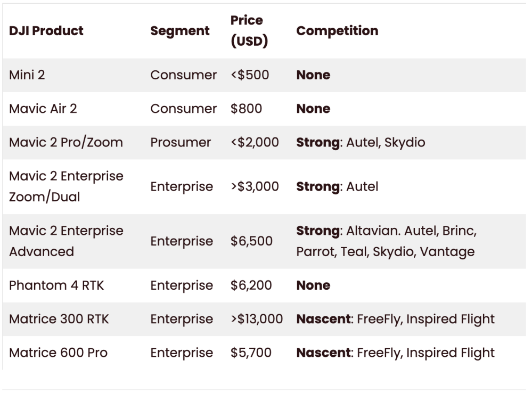
Task: Click the Segment column header
Action: (179, 31)
